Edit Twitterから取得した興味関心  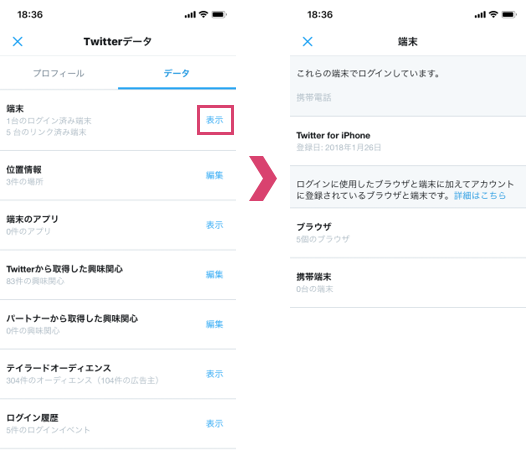point(215,274)
